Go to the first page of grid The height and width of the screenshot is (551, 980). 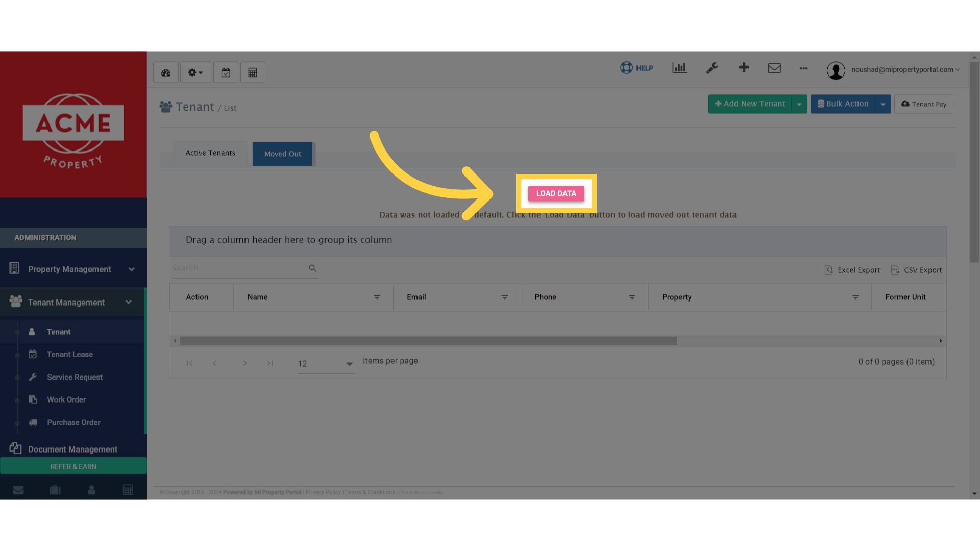coord(189,363)
